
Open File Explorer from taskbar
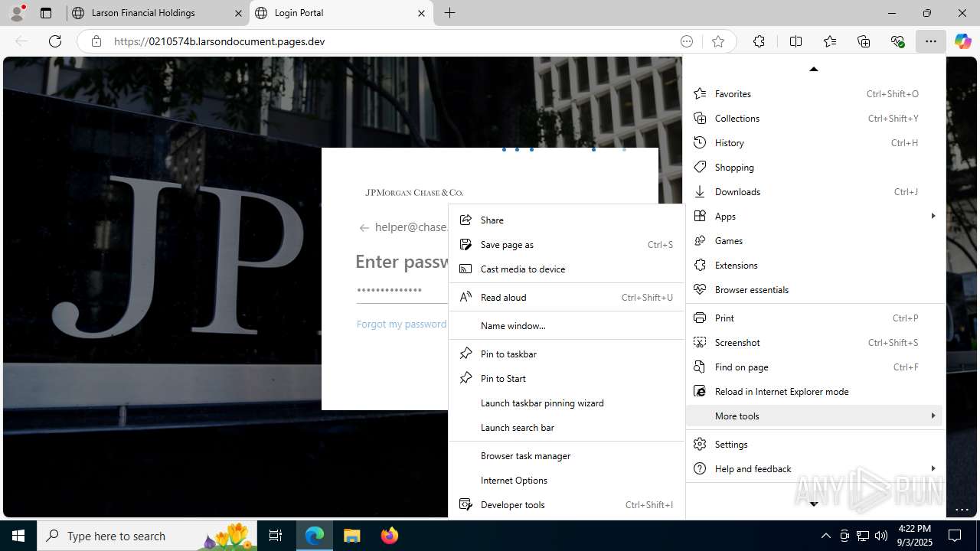tap(351, 536)
